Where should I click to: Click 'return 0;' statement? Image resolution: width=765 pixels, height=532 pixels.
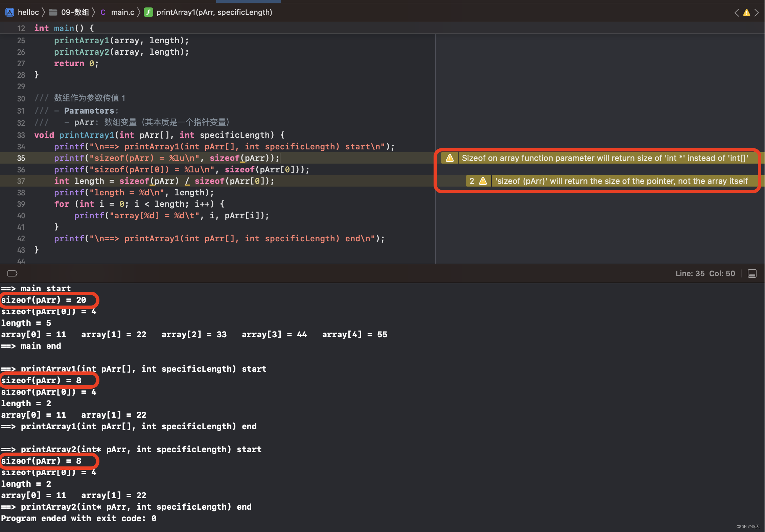pyautogui.click(x=76, y=64)
